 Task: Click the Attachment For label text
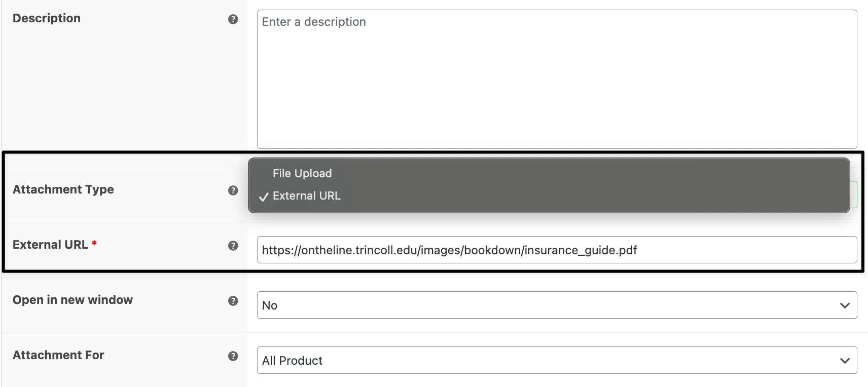point(58,355)
